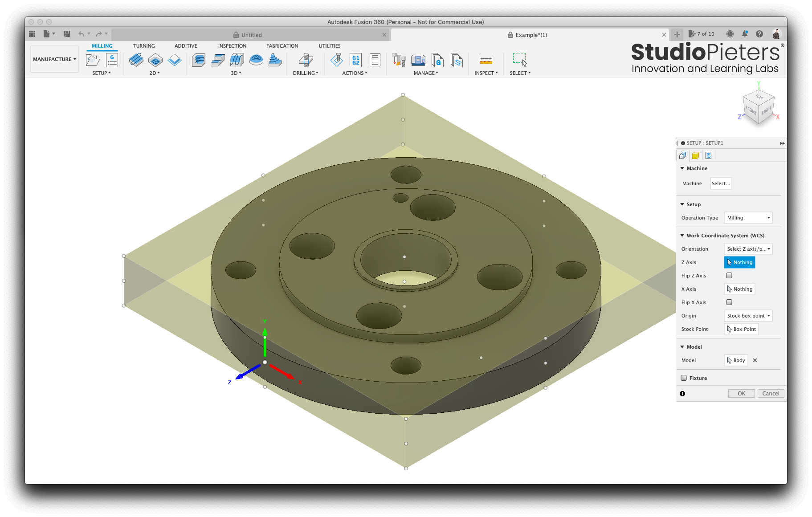Open the Operation Type Milling dropdown

(x=748, y=218)
